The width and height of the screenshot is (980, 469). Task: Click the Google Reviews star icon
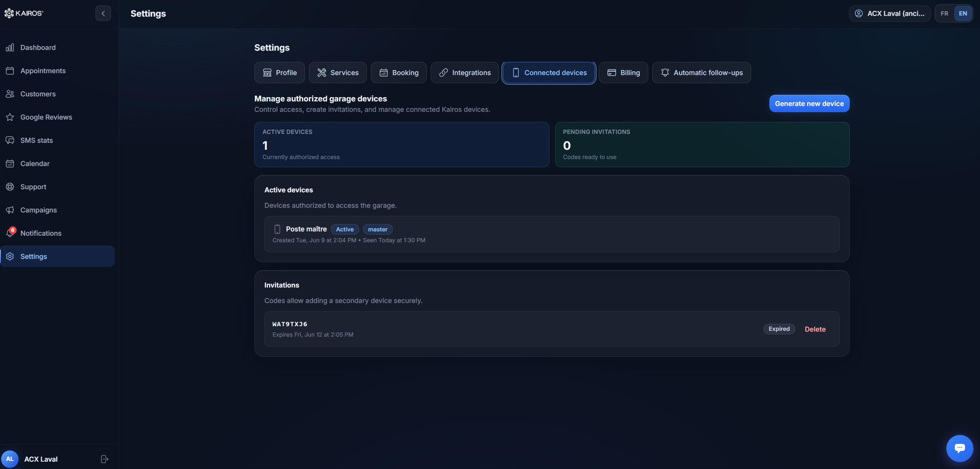(10, 117)
